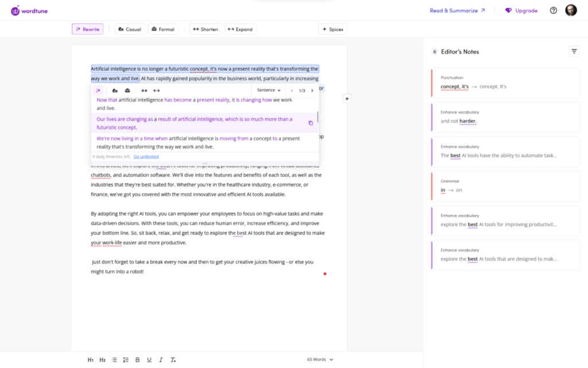Image resolution: width=588 pixels, height=368 pixels.
Task: Click the Upgrade button
Action: [521, 10]
